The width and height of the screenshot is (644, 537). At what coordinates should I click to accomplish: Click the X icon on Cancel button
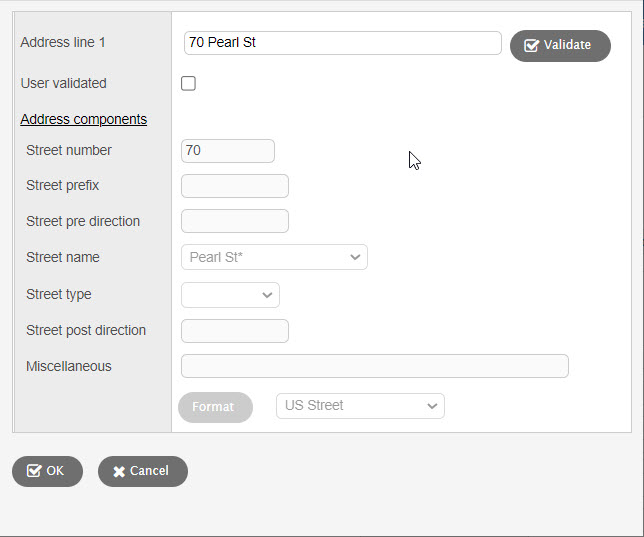point(119,471)
